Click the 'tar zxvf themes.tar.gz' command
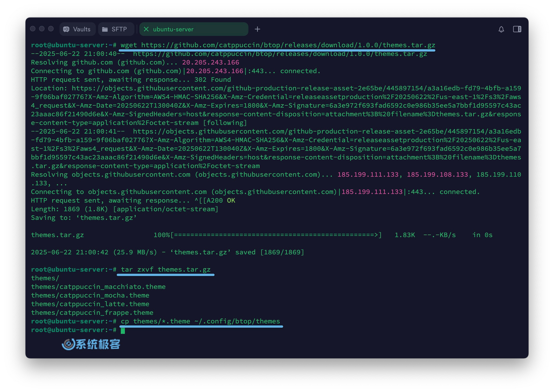This screenshot has width=554, height=392. tap(166, 269)
